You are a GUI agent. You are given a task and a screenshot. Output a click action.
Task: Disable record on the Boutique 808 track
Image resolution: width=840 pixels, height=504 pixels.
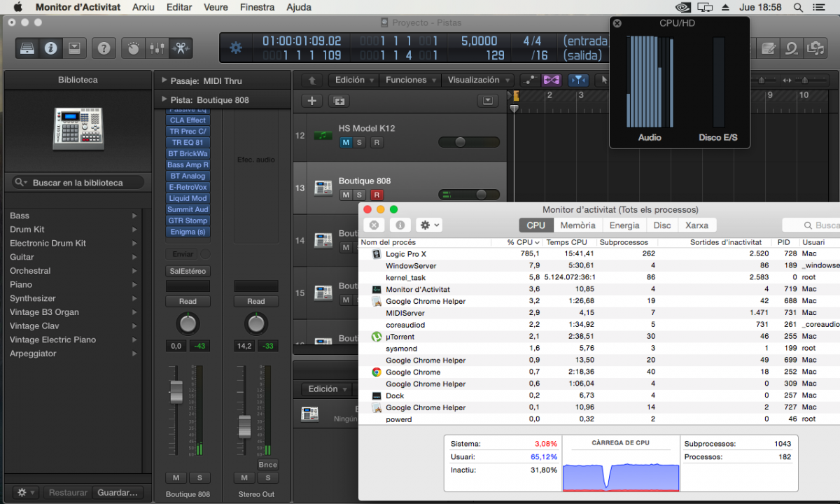(377, 195)
